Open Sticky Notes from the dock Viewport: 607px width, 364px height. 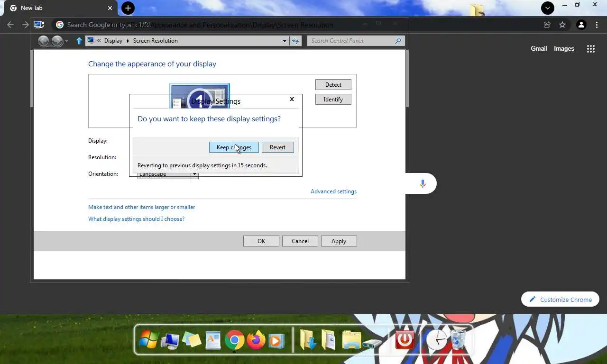click(192, 340)
